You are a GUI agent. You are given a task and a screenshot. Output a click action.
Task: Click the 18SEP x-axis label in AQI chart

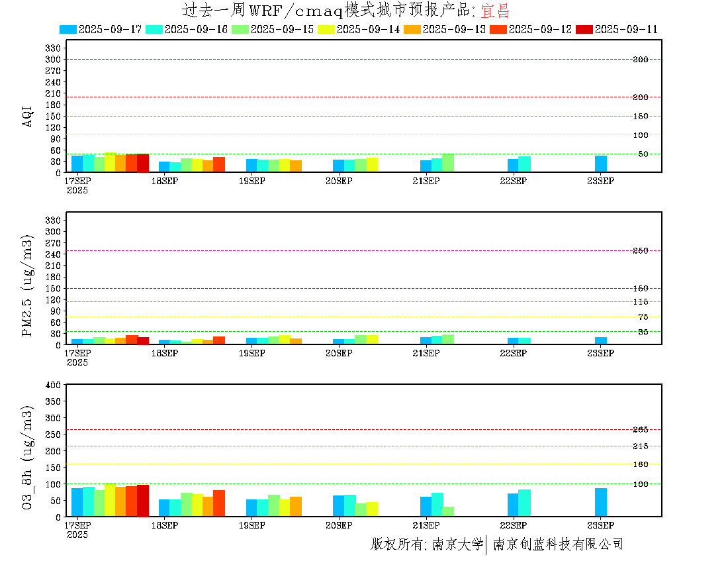coord(165,181)
